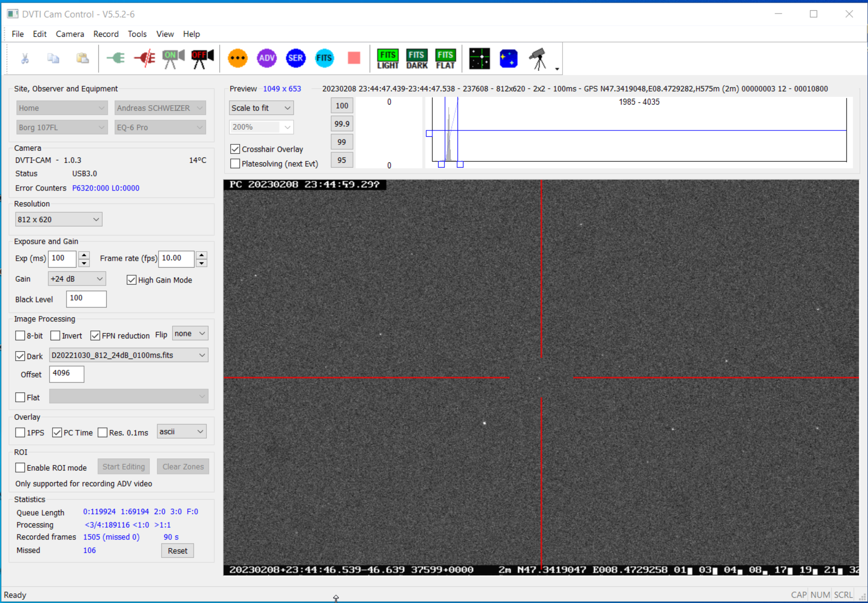The image size is (868, 603).
Task: Click the 99.9 histogram percentile button
Action: coord(342,124)
